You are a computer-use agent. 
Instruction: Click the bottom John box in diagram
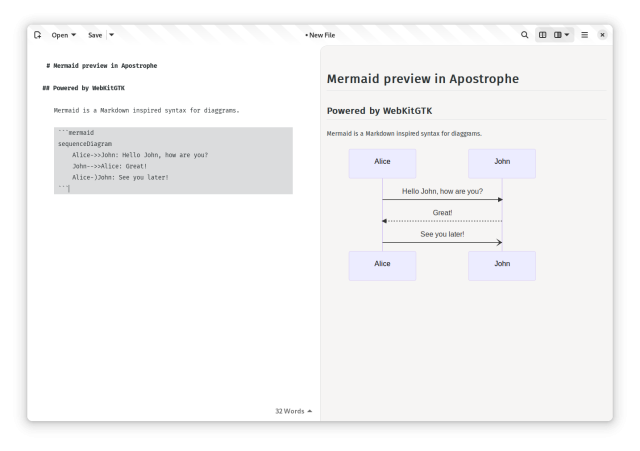tap(502, 265)
